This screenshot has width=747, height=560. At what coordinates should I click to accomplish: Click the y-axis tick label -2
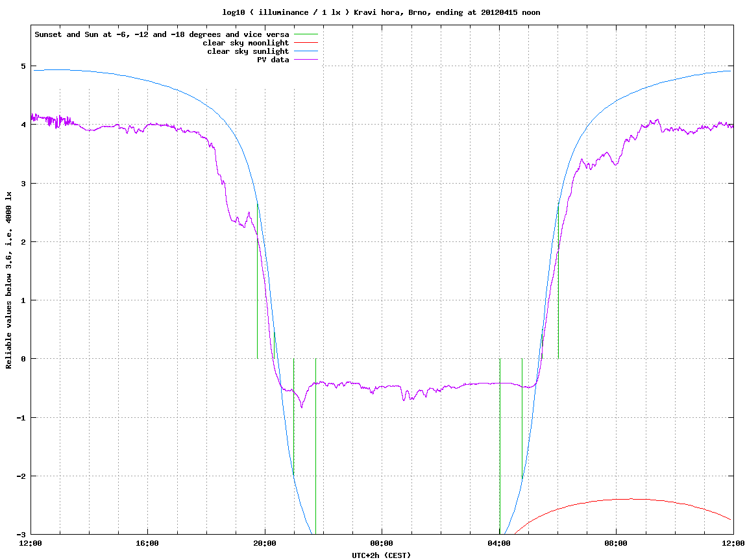click(x=21, y=476)
